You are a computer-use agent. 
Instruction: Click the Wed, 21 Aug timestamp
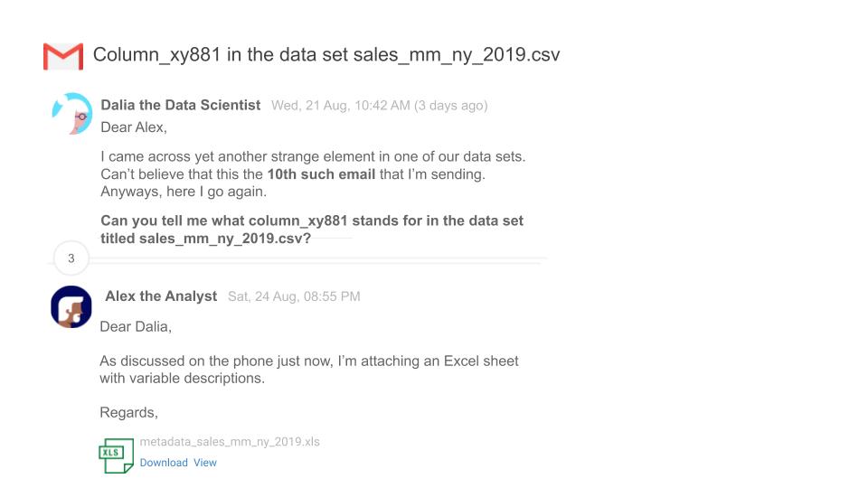[379, 105]
